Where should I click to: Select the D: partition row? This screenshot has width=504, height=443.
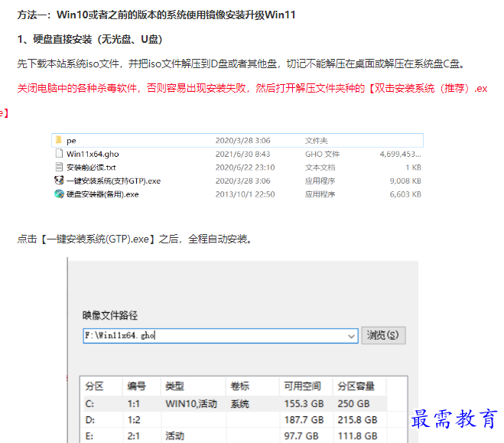(x=233, y=419)
